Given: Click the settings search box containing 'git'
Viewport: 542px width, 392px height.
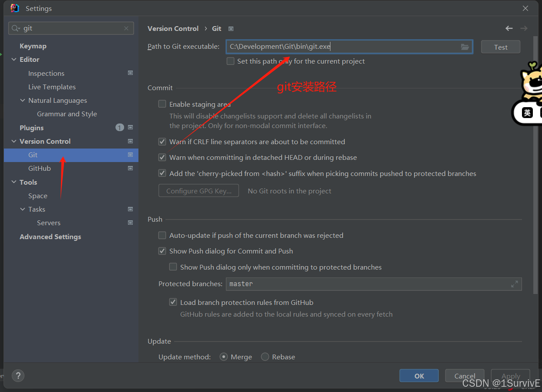Looking at the screenshot, I should coord(71,28).
